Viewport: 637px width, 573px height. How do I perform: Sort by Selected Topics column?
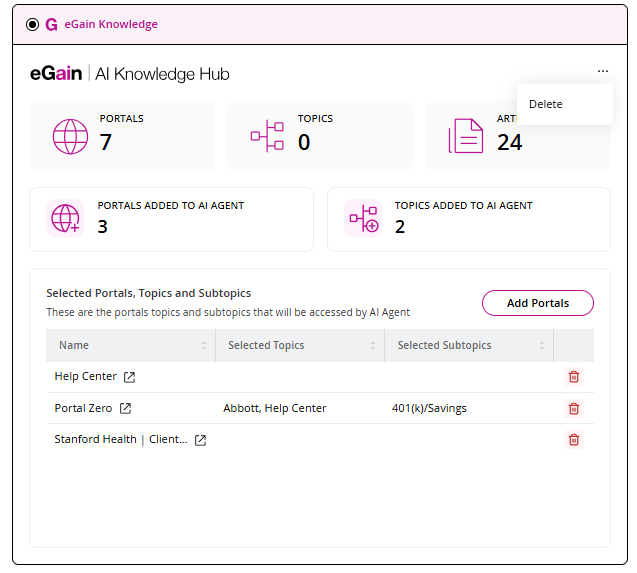click(x=373, y=345)
